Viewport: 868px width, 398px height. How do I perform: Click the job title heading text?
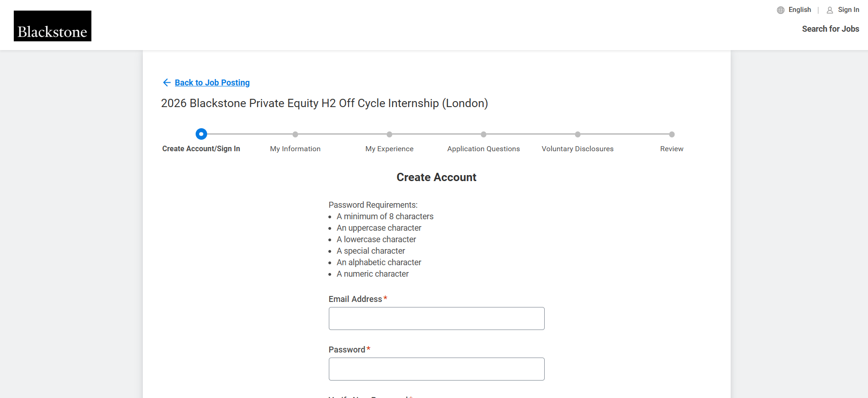pos(325,103)
